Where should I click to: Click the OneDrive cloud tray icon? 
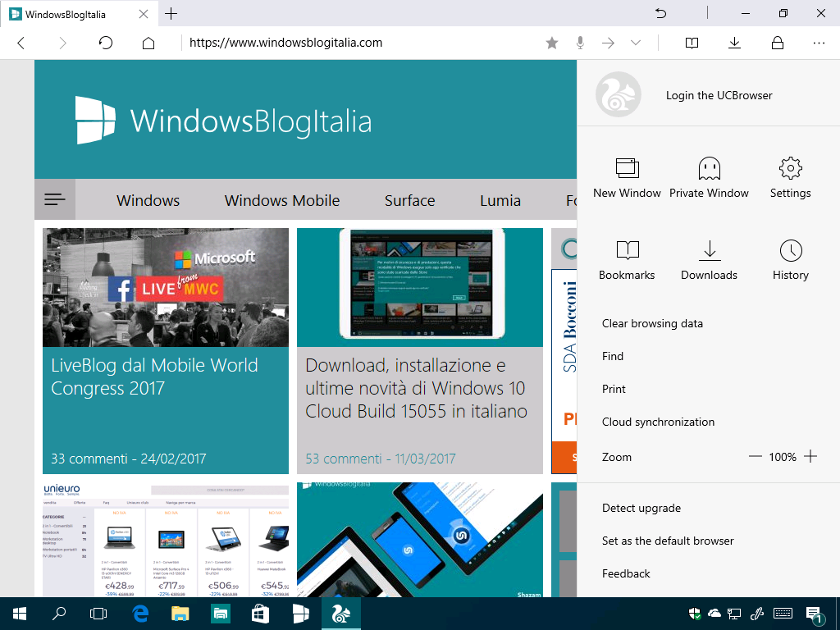point(714,614)
